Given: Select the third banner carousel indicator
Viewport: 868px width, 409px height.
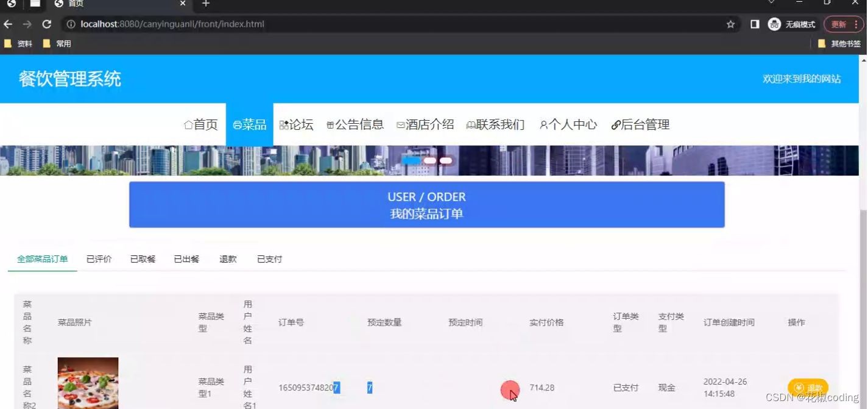Looking at the screenshot, I should pyautogui.click(x=446, y=160).
